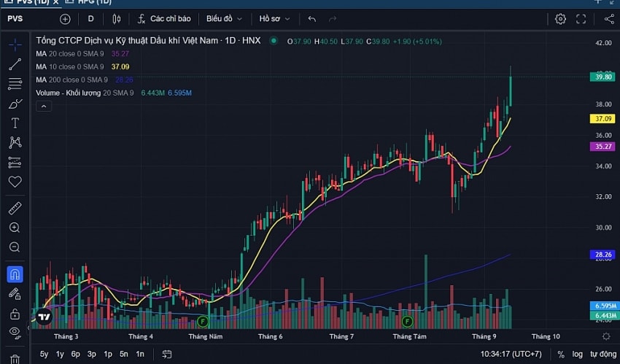Click the purple 35.27 MA price label
This screenshot has width=620, height=364.
[x=602, y=147]
